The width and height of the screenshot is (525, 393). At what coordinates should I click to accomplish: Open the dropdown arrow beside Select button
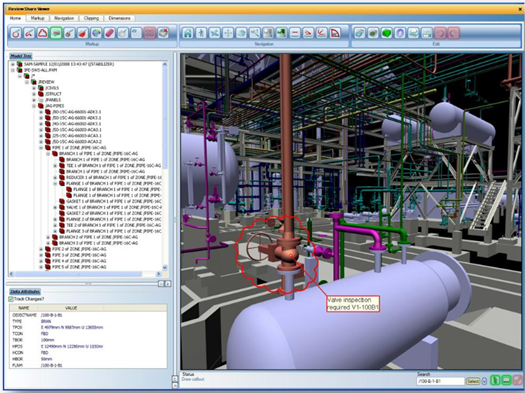pos(484,381)
